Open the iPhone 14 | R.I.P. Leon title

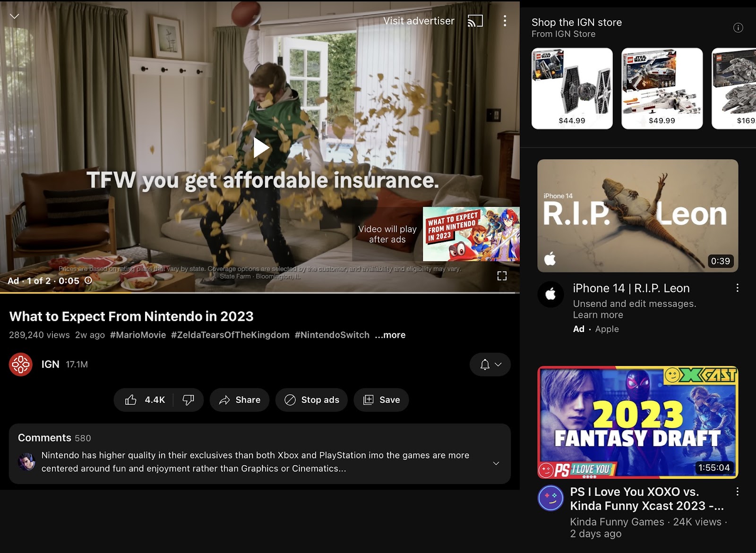[x=631, y=288]
